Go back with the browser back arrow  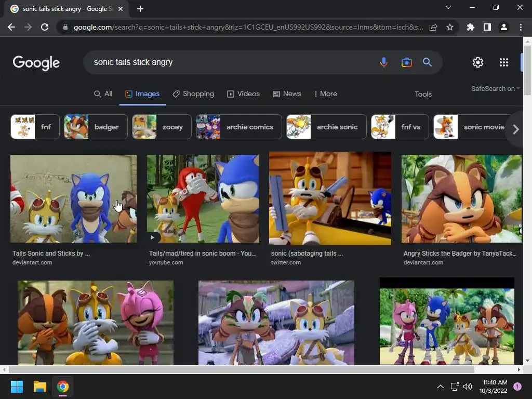pyautogui.click(x=11, y=27)
